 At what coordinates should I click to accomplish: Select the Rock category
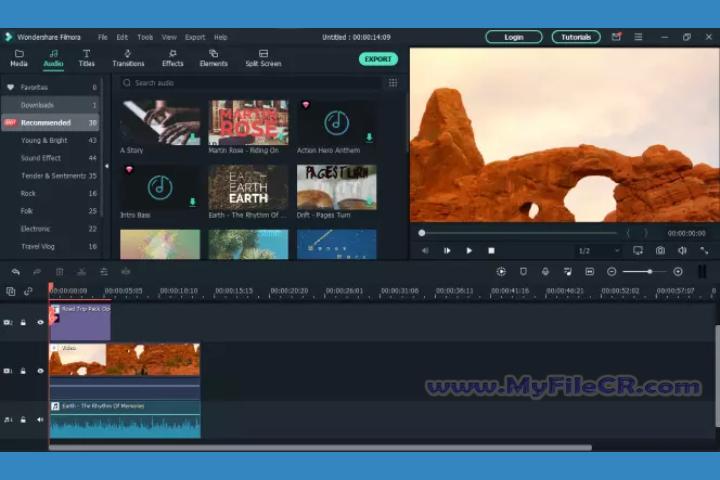coord(51,193)
